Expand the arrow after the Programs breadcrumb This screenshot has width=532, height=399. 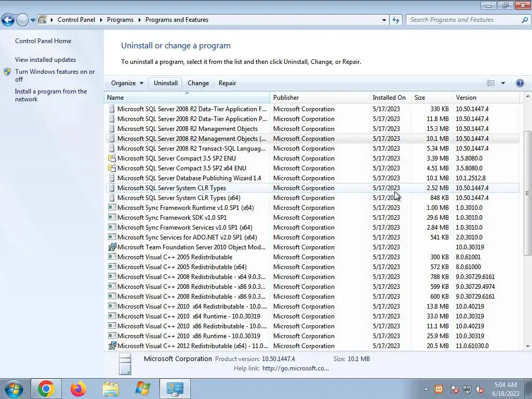[139, 20]
